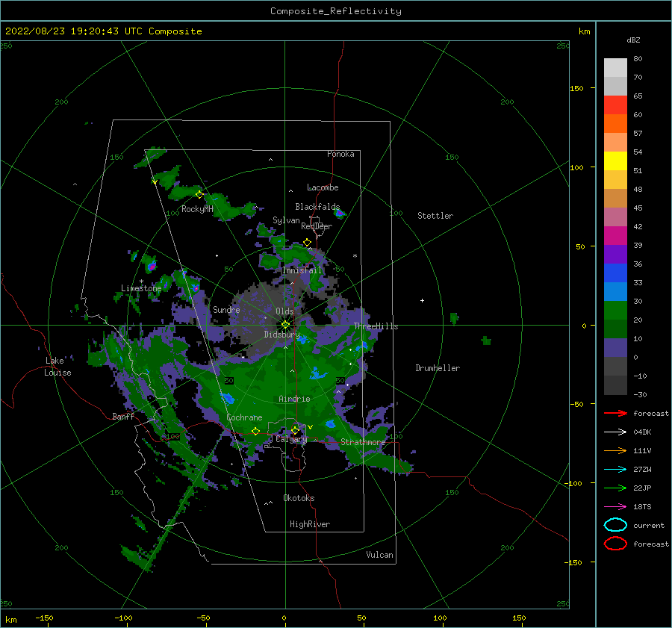Click the radar site diamond near Olds

[285, 325]
